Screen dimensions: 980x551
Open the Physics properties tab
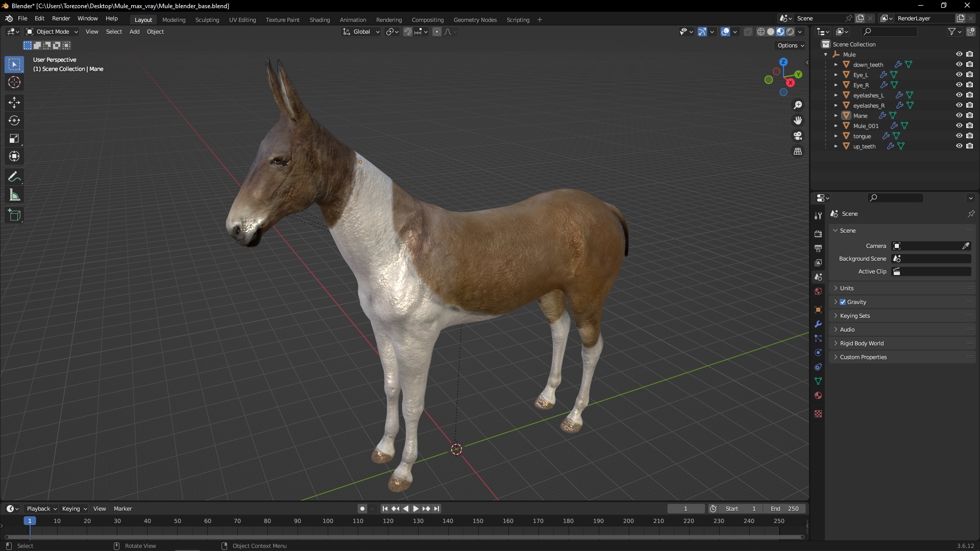tap(818, 353)
